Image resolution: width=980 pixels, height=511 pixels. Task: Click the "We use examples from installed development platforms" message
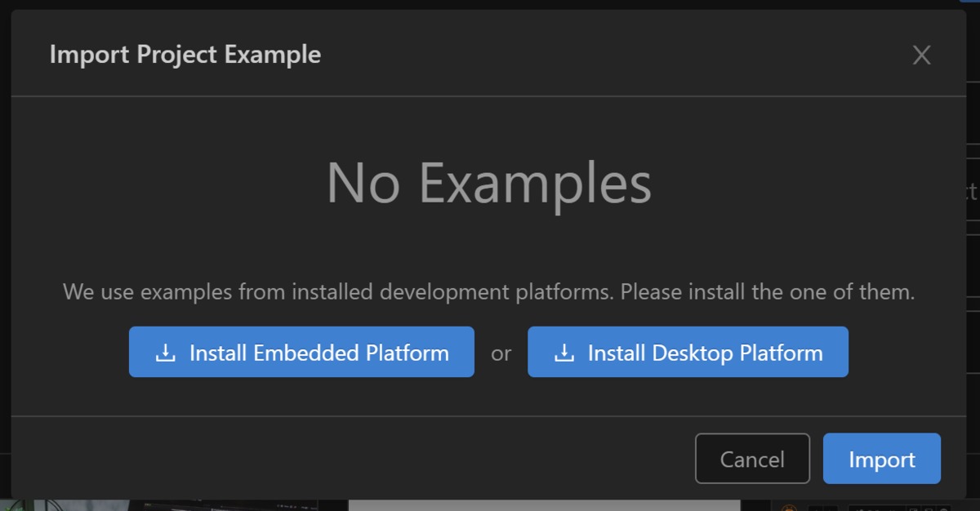click(x=489, y=291)
